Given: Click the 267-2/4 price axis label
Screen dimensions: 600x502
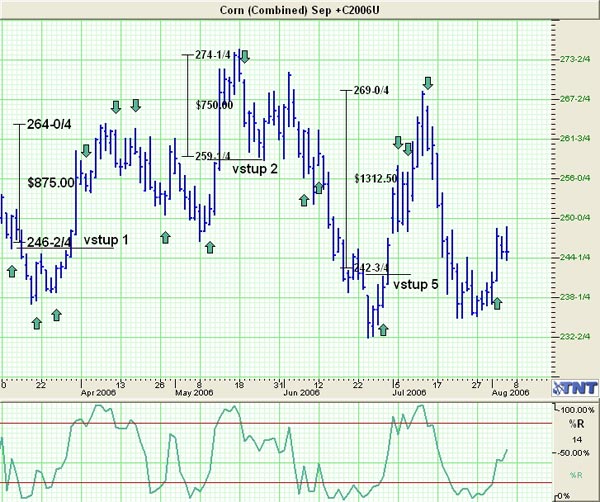Looking at the screenshot, I should (575, 99).
